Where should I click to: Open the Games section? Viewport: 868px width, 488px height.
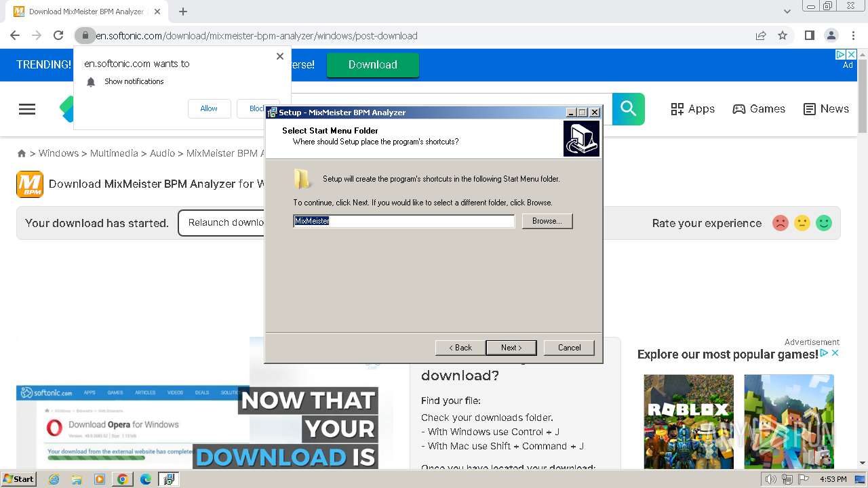[759, 108]
